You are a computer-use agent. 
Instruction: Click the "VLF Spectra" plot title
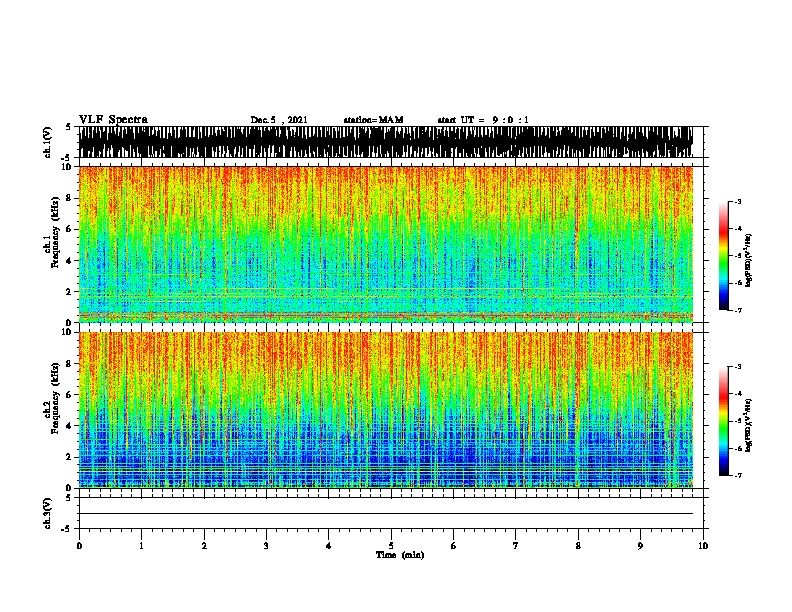point(113,120)
